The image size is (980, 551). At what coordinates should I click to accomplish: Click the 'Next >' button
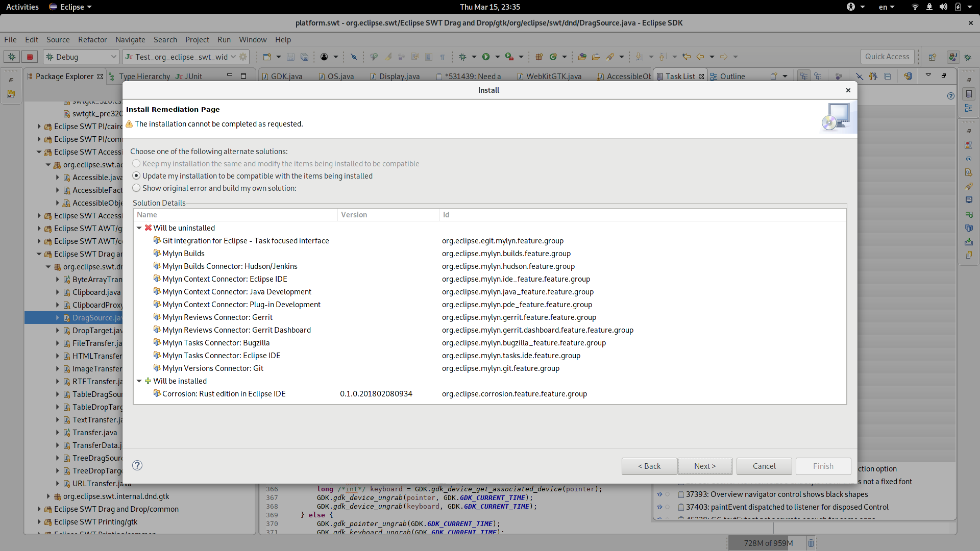click(x=705, y=466)
